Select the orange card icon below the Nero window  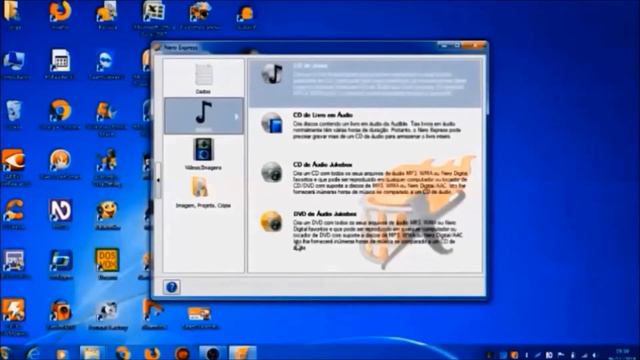[x=200, y=318]
